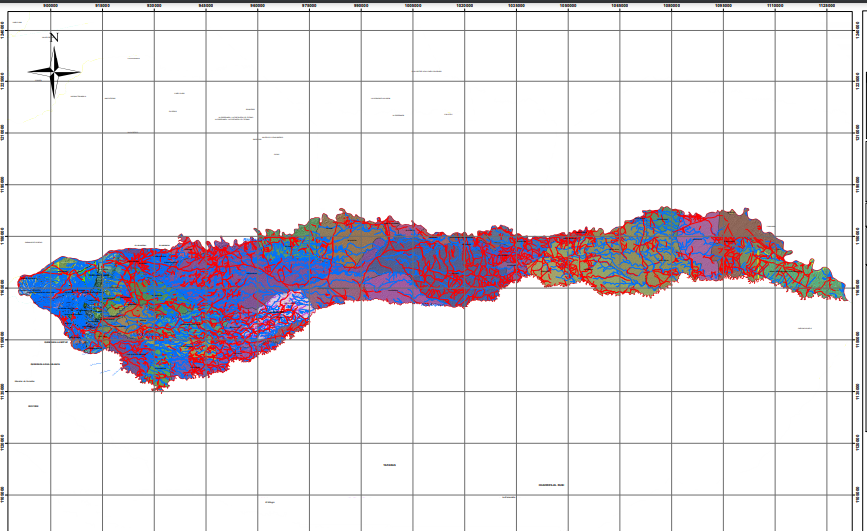Click the letter N above the compass
The height and width of the screenshot is (531, 867).
coord(55,38)
